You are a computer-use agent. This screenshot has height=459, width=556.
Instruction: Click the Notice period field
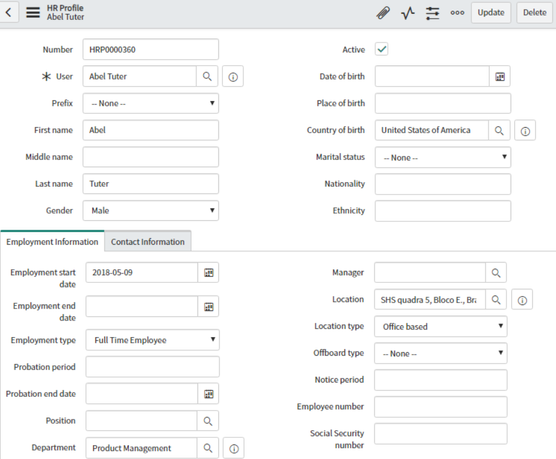click(x=441, y=380)
